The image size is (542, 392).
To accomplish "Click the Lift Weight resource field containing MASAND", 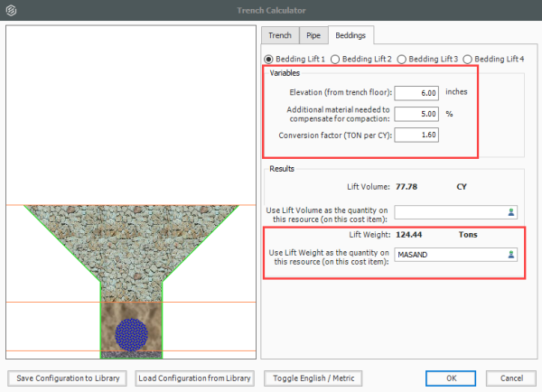I will [449, 256].
